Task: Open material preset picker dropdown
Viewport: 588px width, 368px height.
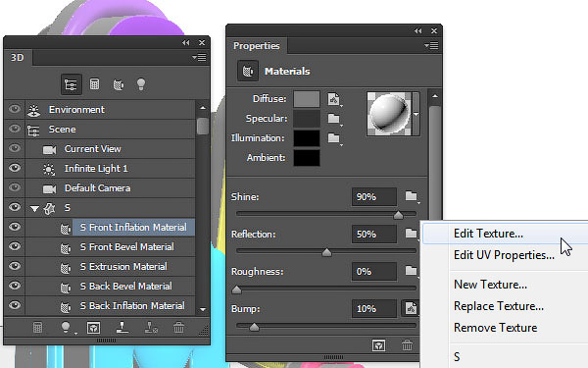Action: click(416, 114)
